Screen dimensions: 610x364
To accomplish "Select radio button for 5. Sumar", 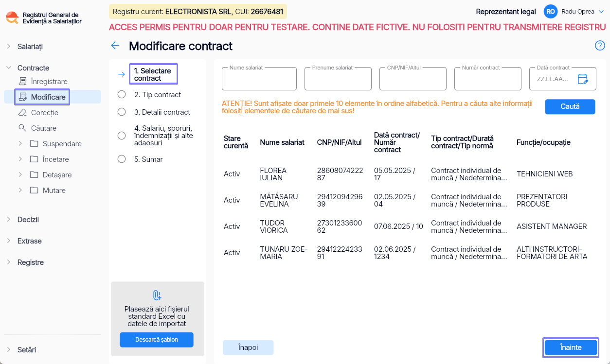I will pyautogui.click(x=122, y=159).
